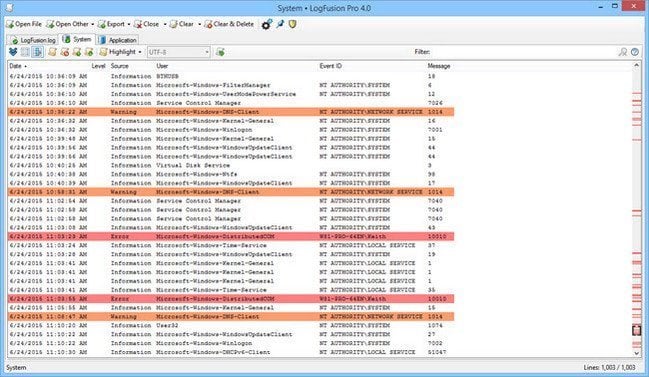
Task: Toggle the highlighted column layout button
Action: pos(38,52)
